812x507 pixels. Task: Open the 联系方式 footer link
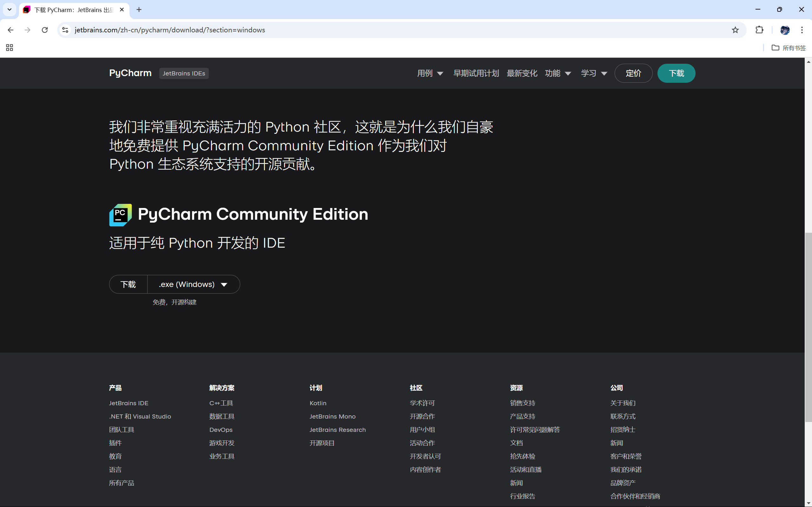pyautogui.click(x=623, y=416)
